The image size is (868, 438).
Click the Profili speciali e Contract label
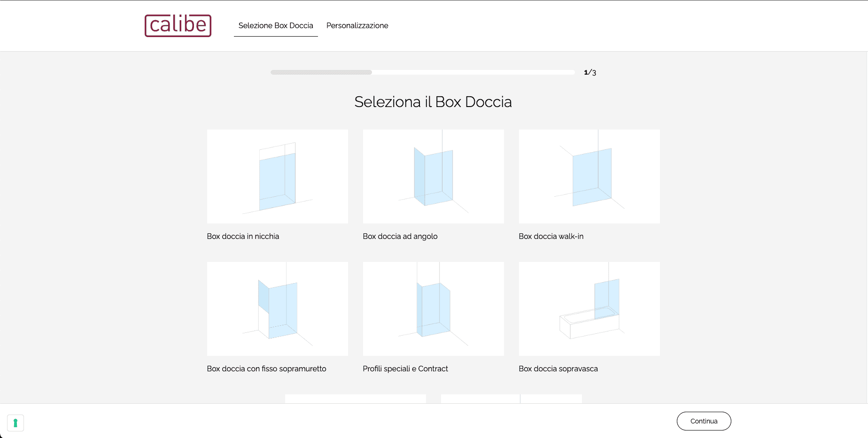point(405,369)
